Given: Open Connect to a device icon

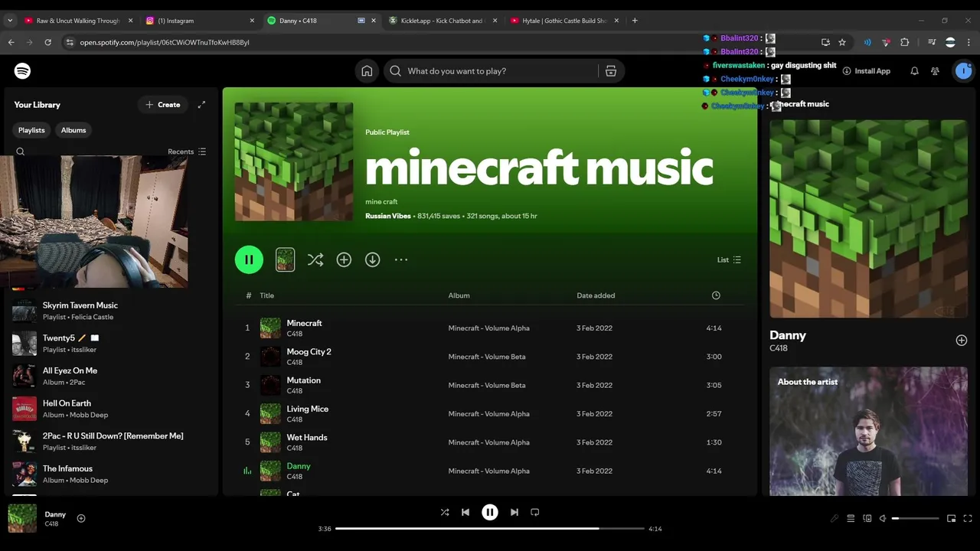Looking at the screenshot, I should click(x=867, y=518).
